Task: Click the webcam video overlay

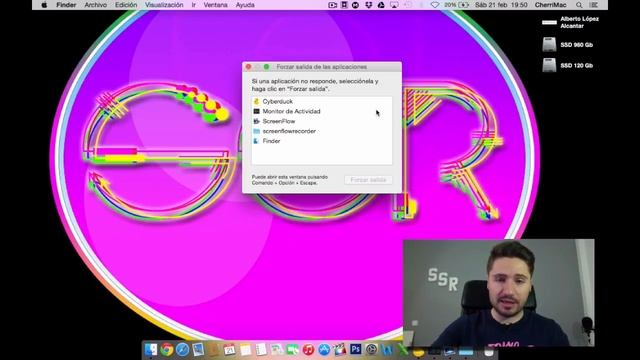Action: [498, 293]
